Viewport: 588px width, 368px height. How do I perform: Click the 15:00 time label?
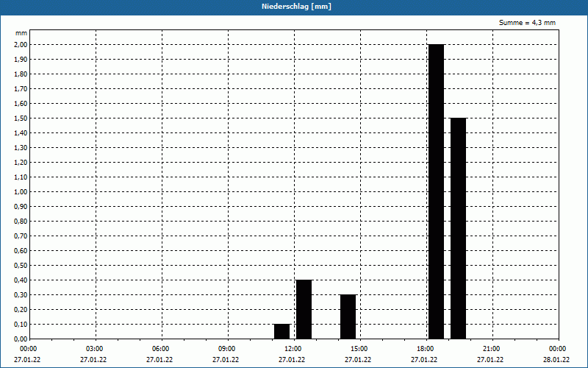[x=359, y=349]
